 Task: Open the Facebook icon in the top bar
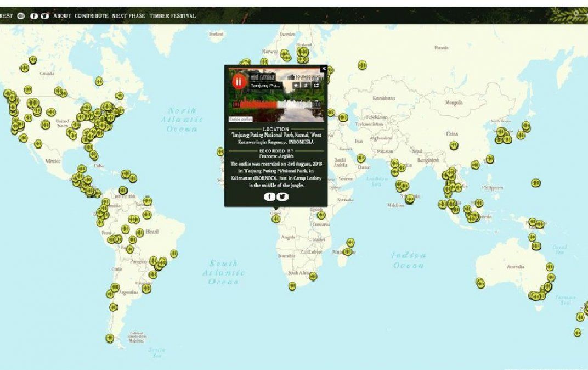click(x=33, y=15)
